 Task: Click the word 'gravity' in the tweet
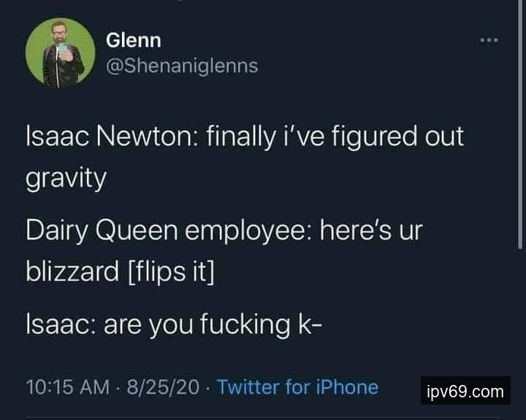pyautogui.click(x=66, y=179)
